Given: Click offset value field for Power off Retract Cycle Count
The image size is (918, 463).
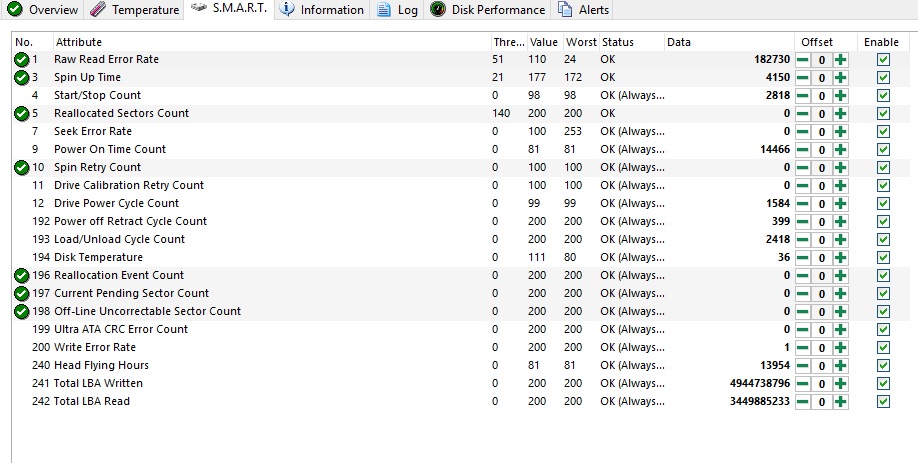Looking at the screenshot, I should (x=822, y=222).
